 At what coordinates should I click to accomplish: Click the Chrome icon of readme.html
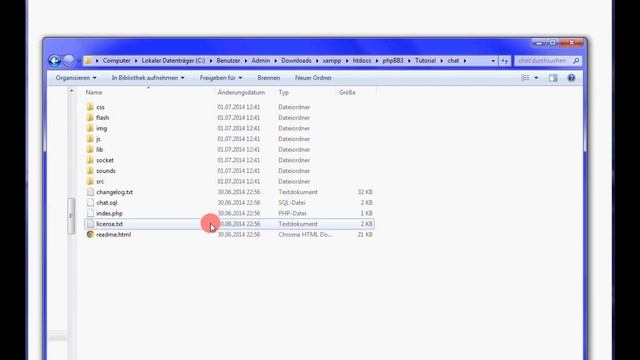(x=90, y=234)
